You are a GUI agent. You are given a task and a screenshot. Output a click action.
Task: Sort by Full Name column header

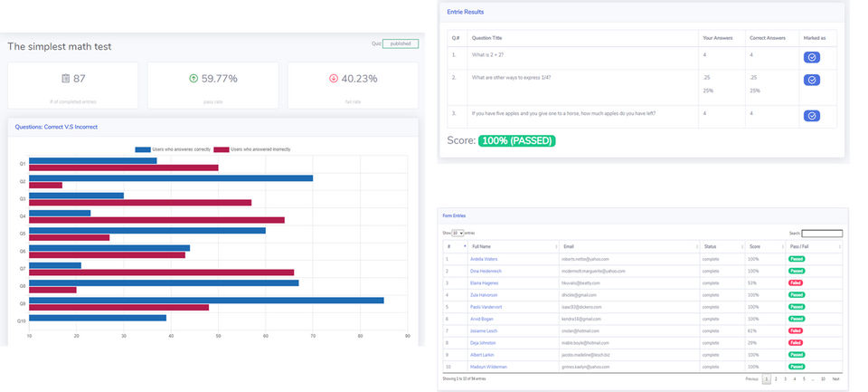pyautogui.click(x=514, y=246)
